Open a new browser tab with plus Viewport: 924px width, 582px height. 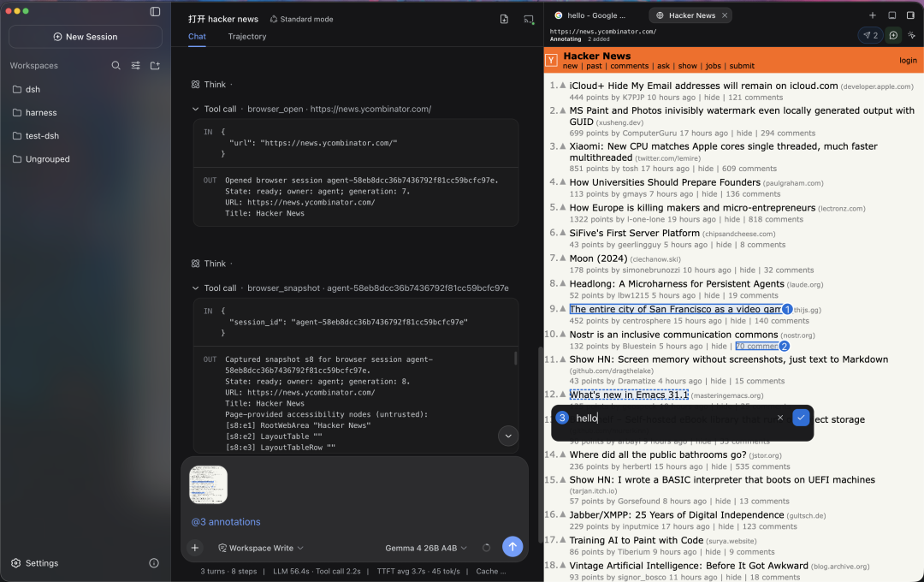tap(872, 15)
